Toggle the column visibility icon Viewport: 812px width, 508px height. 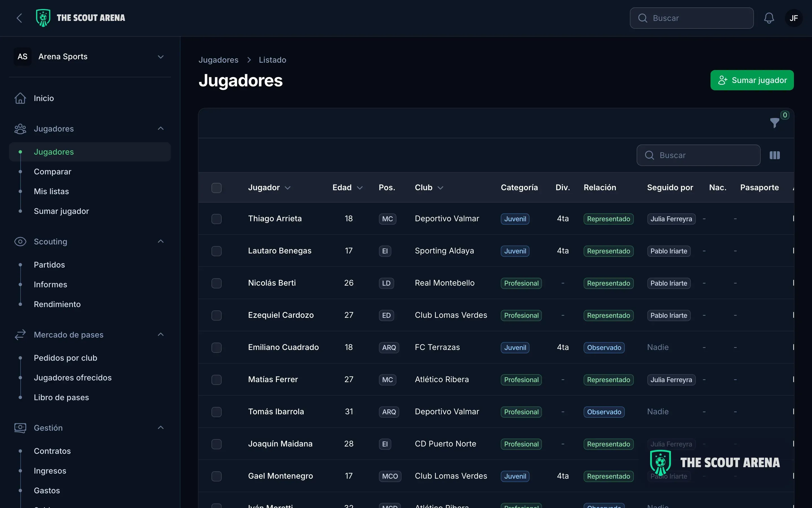[x=775, y=155]
